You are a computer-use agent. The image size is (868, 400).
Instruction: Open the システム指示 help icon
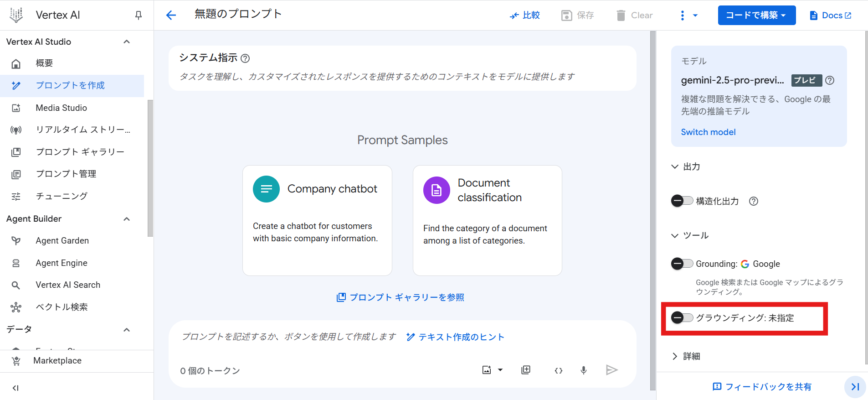245,58
